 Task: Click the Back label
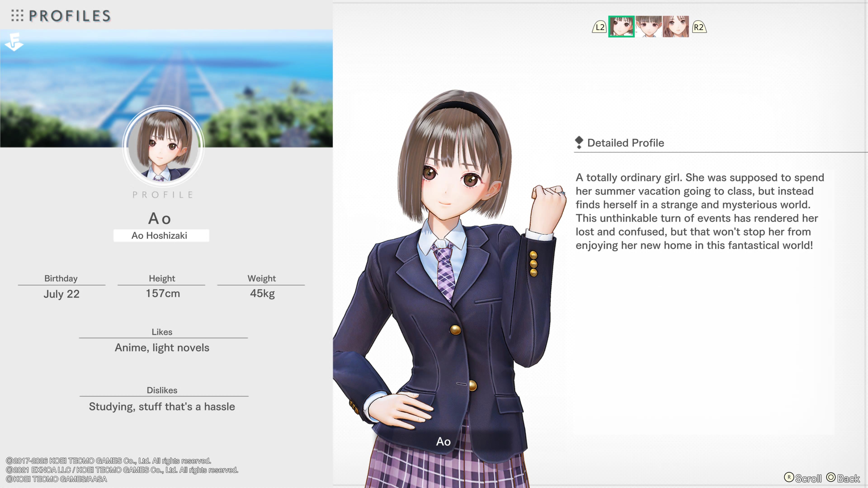pyautogui.click(x=849, y=478)
